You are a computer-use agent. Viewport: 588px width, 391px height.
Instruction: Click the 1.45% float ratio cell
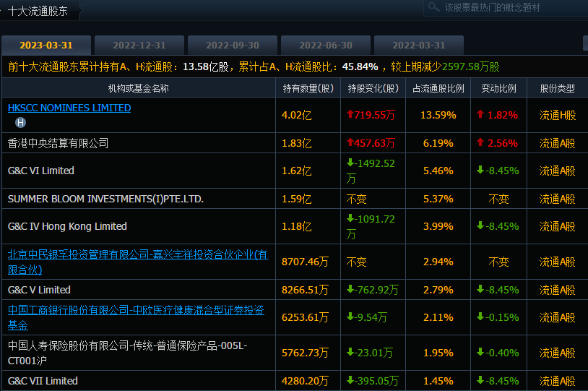[x=438, y=381]
